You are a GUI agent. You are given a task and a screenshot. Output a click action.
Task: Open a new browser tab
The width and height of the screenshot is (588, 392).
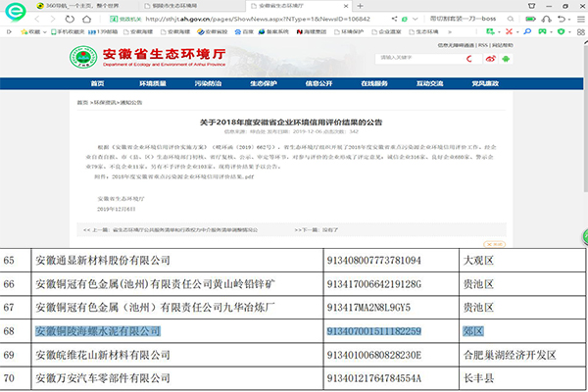[x=361, y=6]
